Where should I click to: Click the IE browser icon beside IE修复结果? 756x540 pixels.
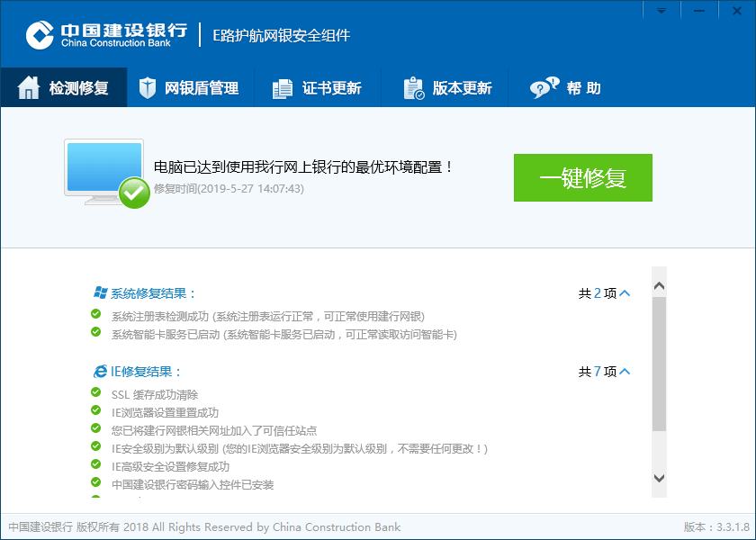tap(101, 370)
